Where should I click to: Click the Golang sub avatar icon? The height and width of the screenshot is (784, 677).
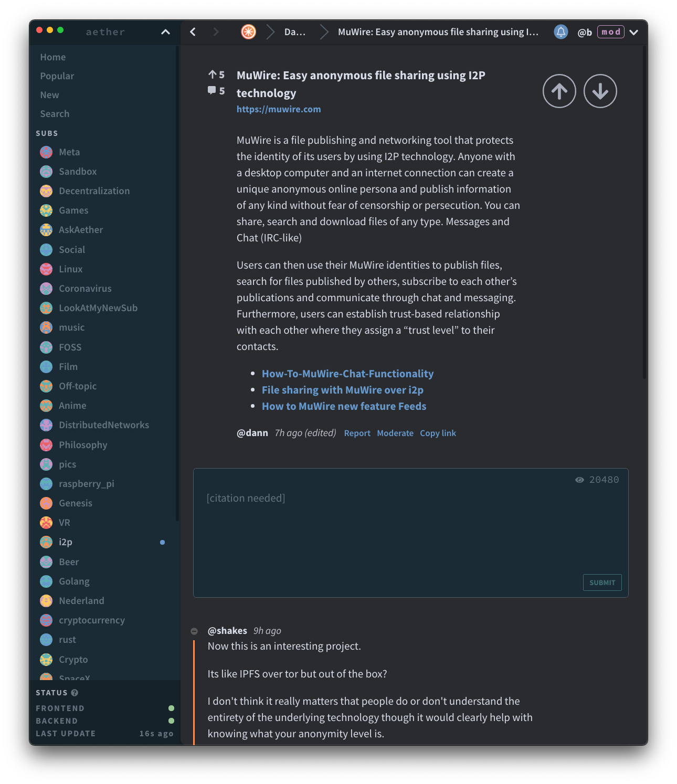pos(46,581)
